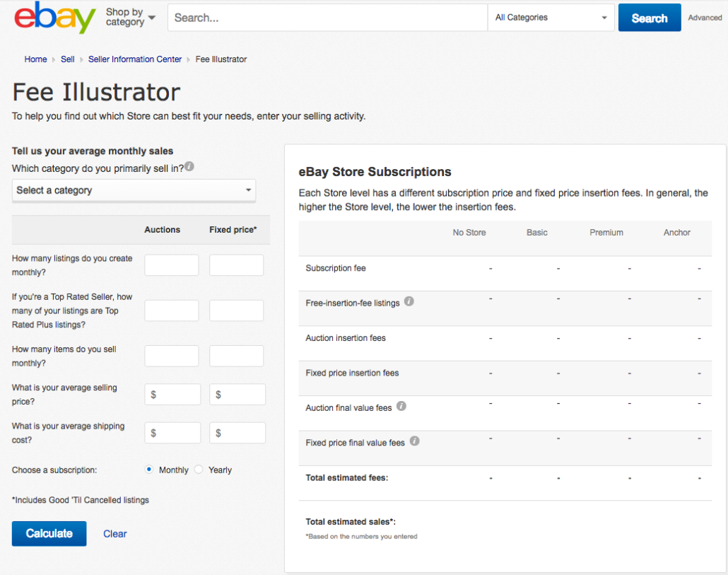This screenshot has width=728, height=575.
Task: Focus Fixed price field for Top Rated Plus listings
Action: [236, 310]
